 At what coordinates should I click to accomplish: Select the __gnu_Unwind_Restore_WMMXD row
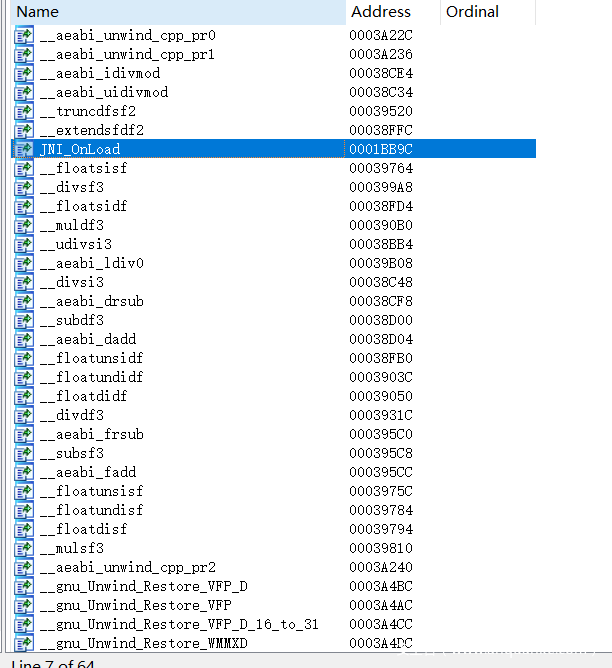coord(144,643)
